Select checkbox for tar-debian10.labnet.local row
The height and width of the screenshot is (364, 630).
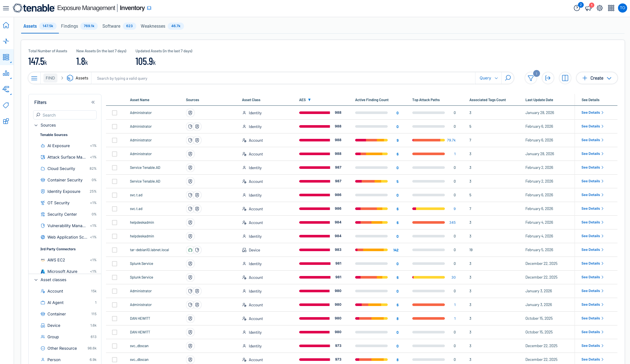[115, 250]
